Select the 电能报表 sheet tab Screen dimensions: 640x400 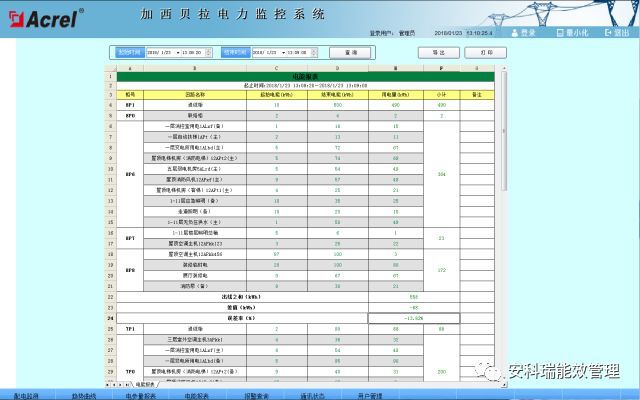pos(147,384)
